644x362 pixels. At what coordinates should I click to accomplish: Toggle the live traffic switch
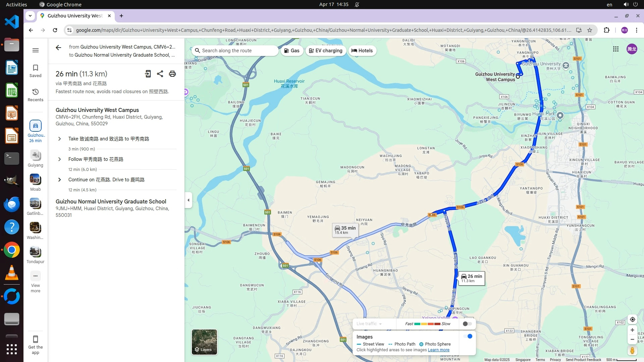tap(467, 324)
